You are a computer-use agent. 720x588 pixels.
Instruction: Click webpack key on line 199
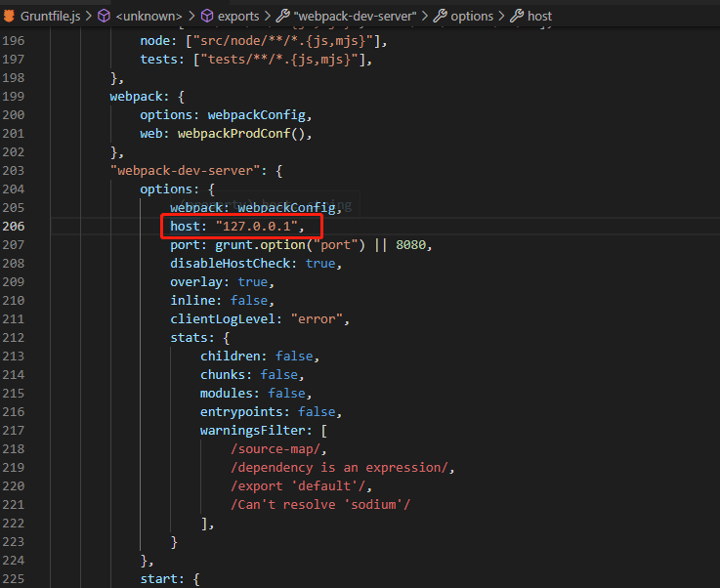(136, 97)
